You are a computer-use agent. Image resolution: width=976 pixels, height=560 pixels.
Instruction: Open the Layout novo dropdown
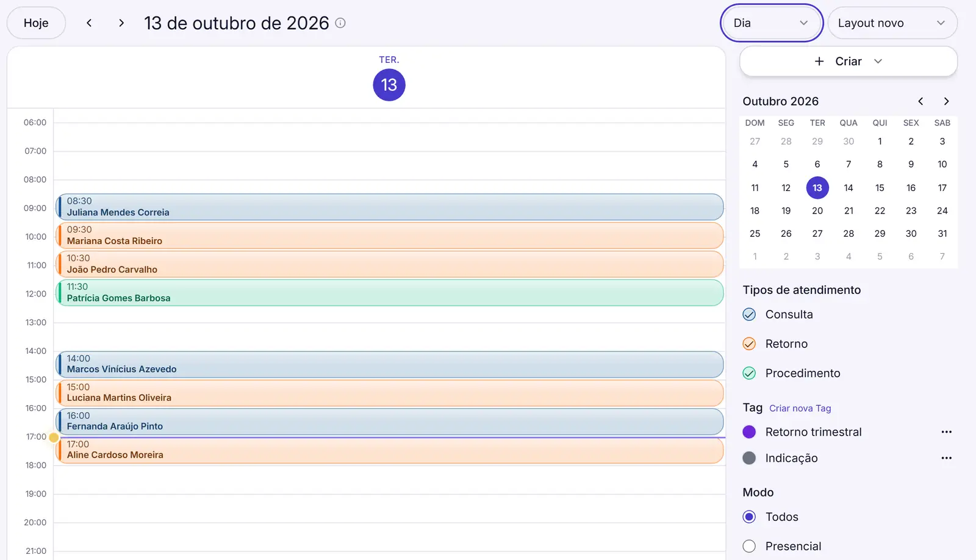tap(892, 23)
